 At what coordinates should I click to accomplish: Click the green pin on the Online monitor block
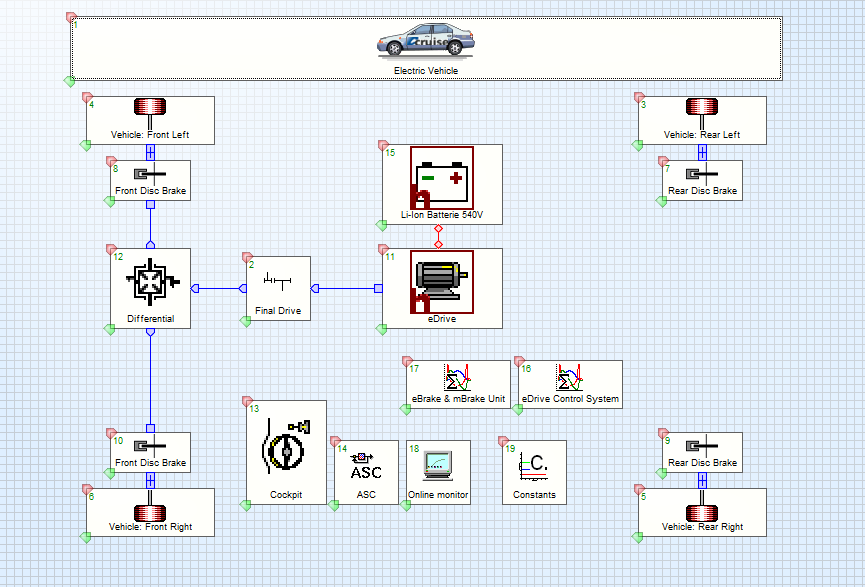pos(405,505)
